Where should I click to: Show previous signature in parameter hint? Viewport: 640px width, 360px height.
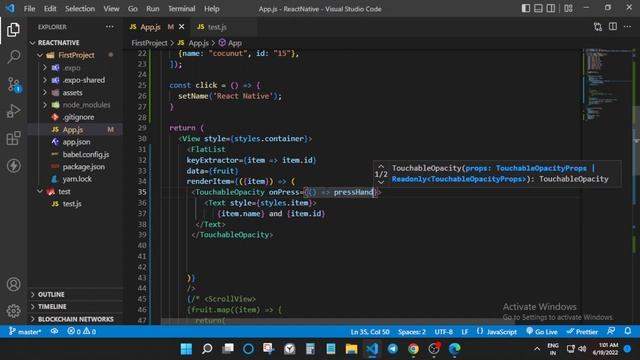click(x=381, y=166)
